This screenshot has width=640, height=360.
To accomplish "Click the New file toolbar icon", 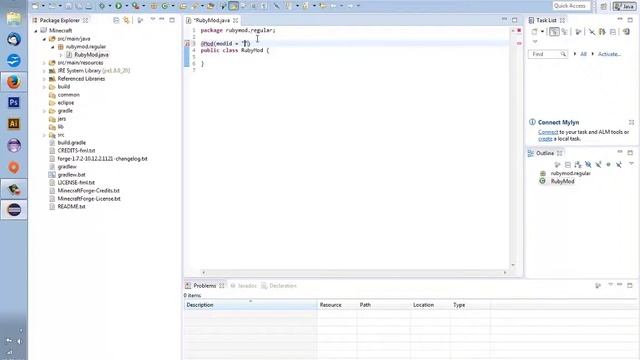I will 35,6.
